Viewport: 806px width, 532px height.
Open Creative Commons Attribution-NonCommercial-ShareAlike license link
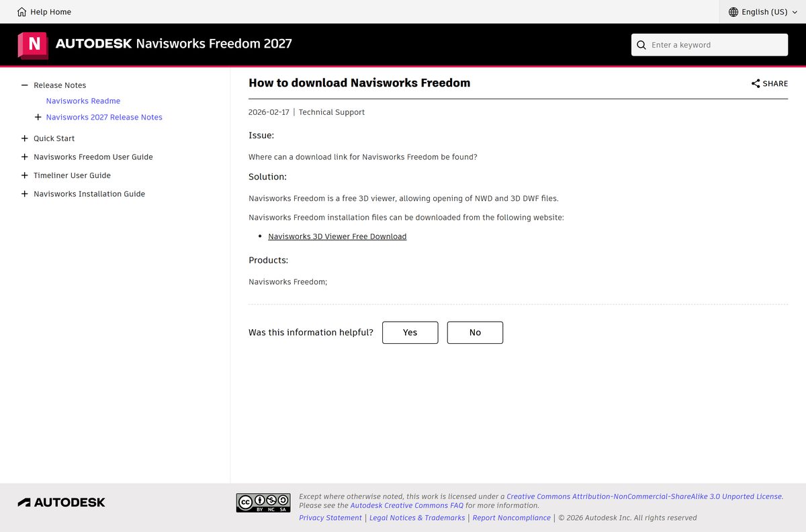point(644,496)
